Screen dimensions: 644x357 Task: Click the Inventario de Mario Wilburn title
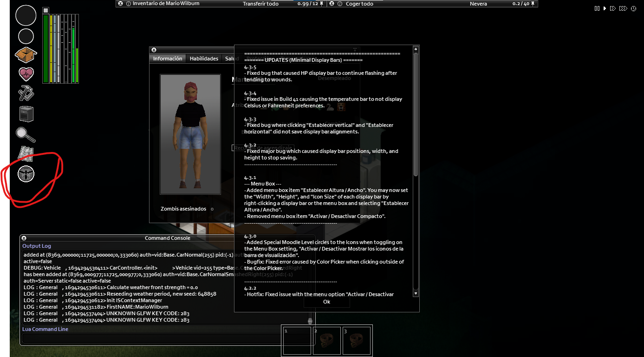tap(167, 4)
